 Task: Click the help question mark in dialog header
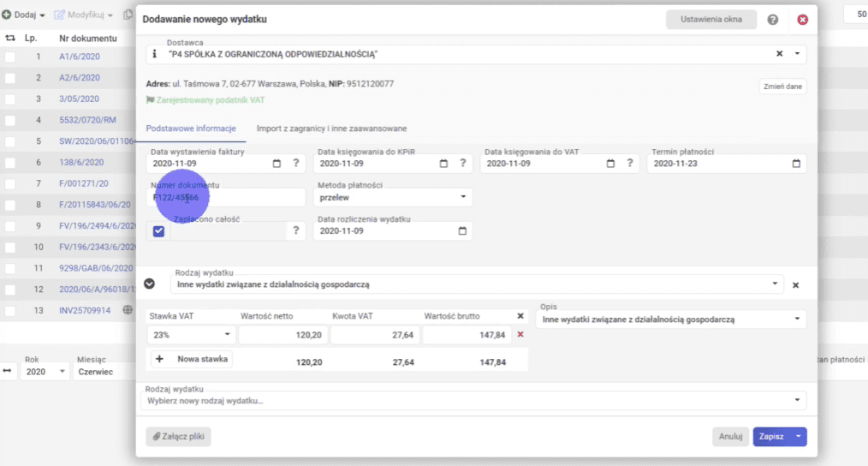click(773, 20)
